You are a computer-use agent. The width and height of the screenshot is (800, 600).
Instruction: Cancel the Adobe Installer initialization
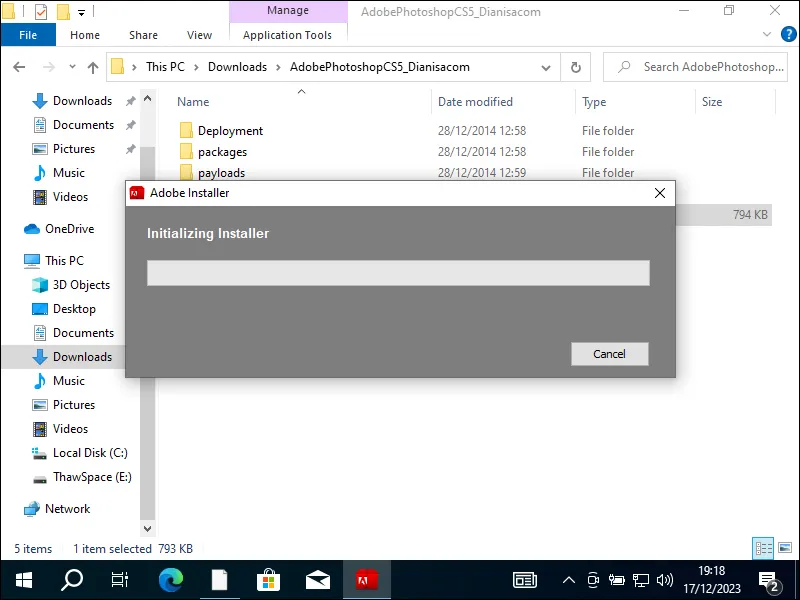click(x=609, y=354)
